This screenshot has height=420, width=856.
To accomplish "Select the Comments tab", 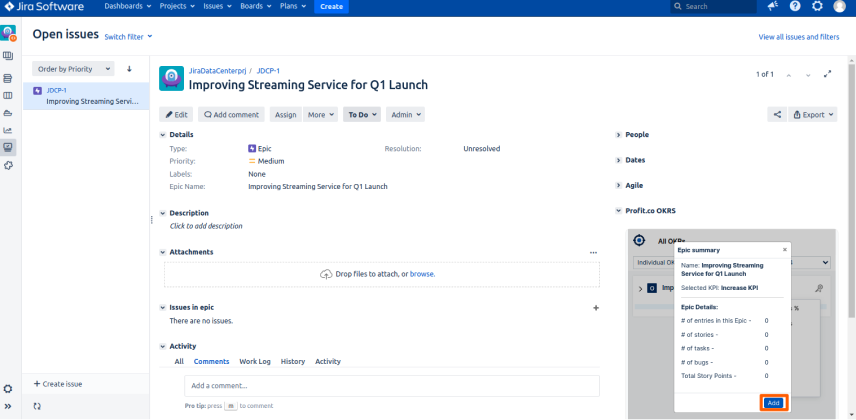I will point(211,362).
